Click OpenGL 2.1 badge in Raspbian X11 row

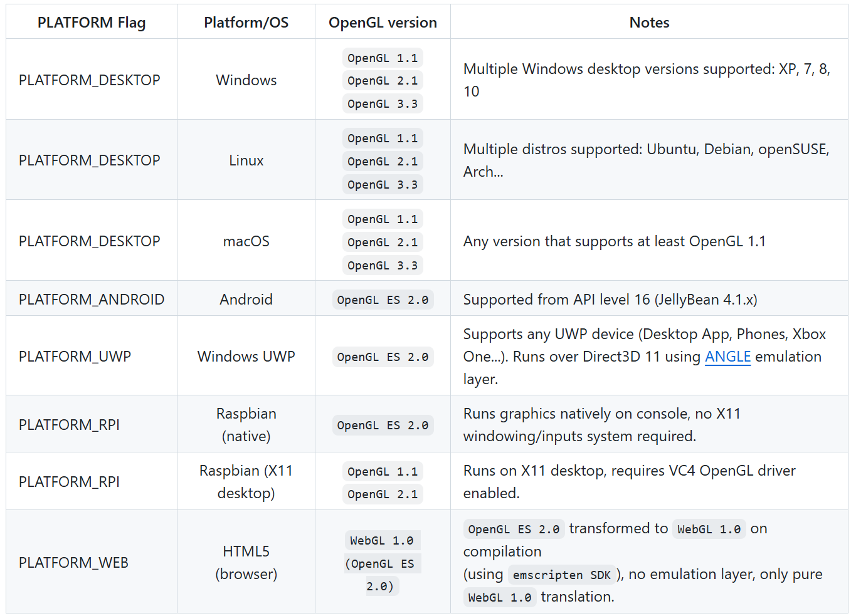[x=383, y=494]
